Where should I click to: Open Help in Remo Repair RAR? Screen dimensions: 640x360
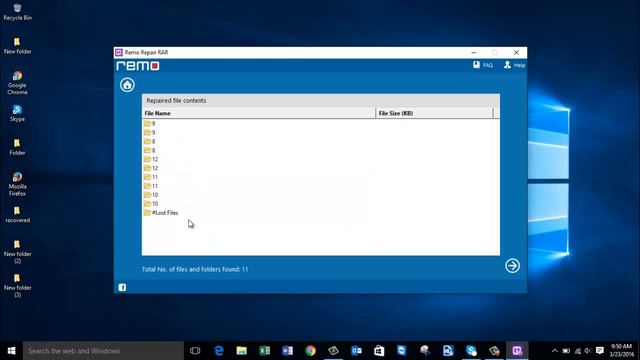tap(514, 65)
